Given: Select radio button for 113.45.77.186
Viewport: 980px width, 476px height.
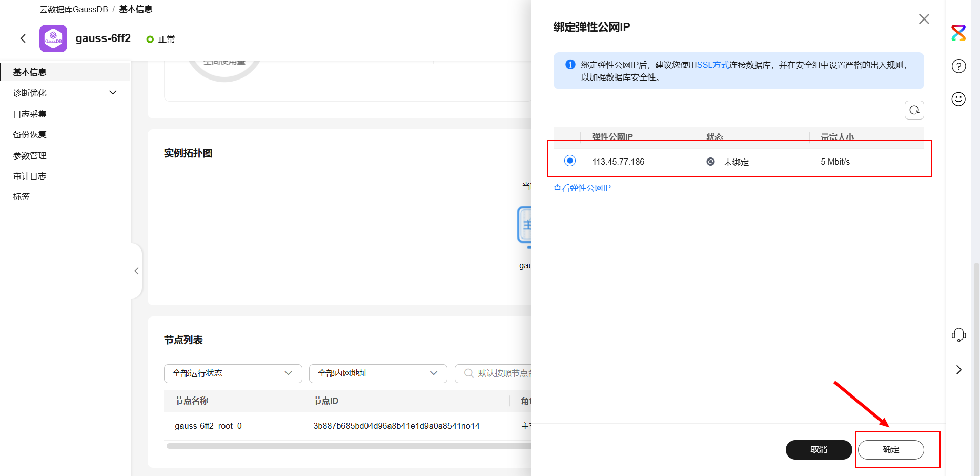Looking at the screenshot, I should click(x=569, y=161).
